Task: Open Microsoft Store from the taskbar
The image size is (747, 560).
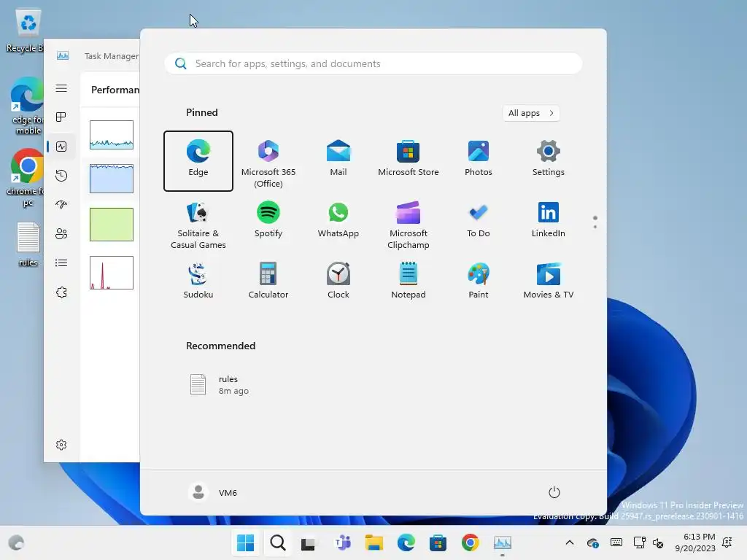Action: [x=438, y=542]
